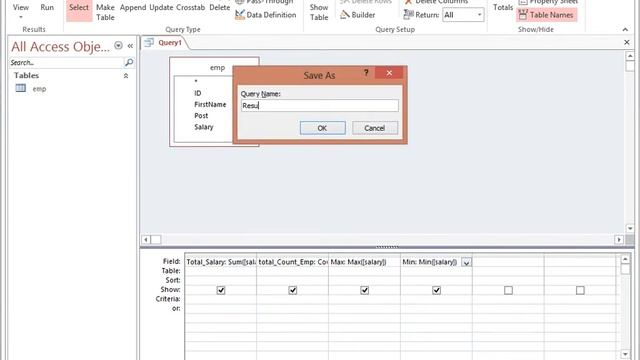
Task: Click Cancel in Save As dialog
Action: (x=375, y=128)
